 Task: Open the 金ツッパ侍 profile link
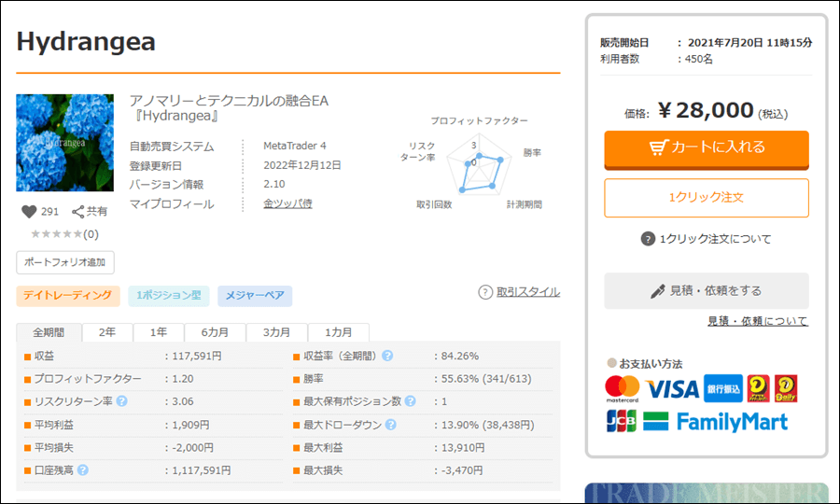coord(287,203)
